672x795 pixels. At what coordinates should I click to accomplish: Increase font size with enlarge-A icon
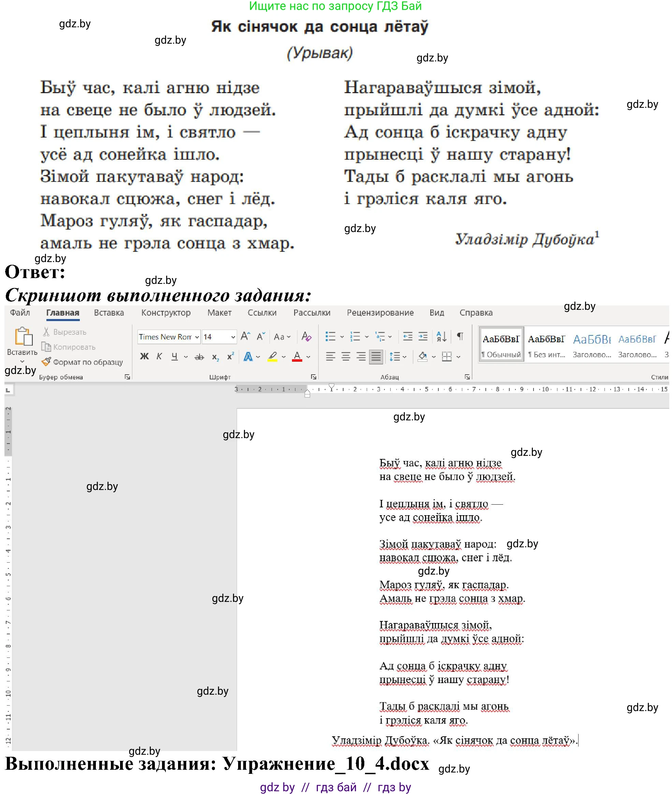click(245, 337)
